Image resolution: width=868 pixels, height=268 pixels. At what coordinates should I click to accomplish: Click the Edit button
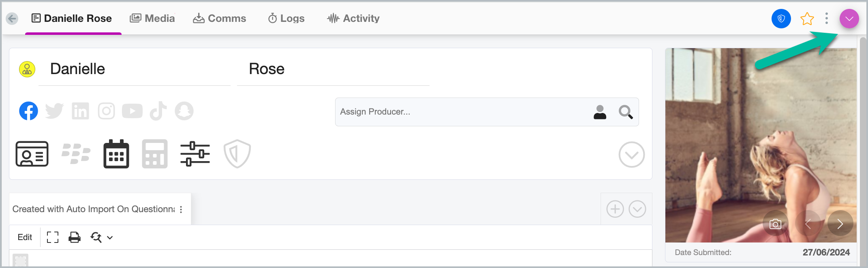[x=25, y=237]
